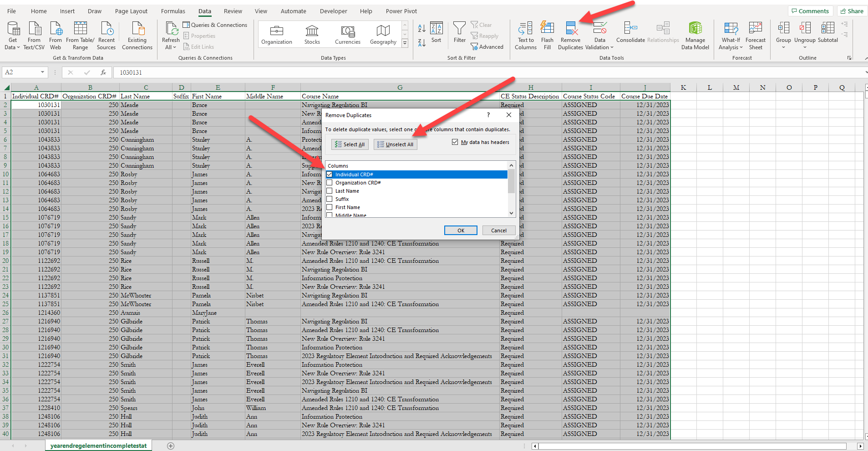Check the Organization CRD# column checkbox
Viewport: 868px width, 451px height.
coord(330,183)
